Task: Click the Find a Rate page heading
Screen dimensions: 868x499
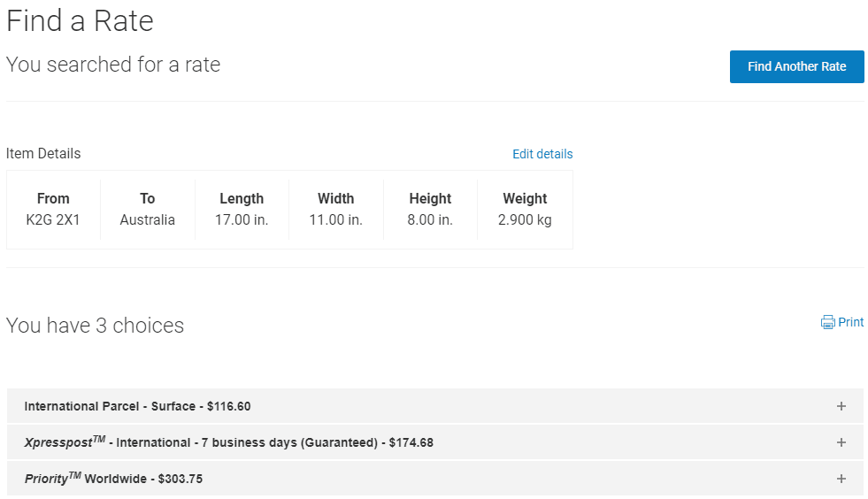Action: click(81, 21)
